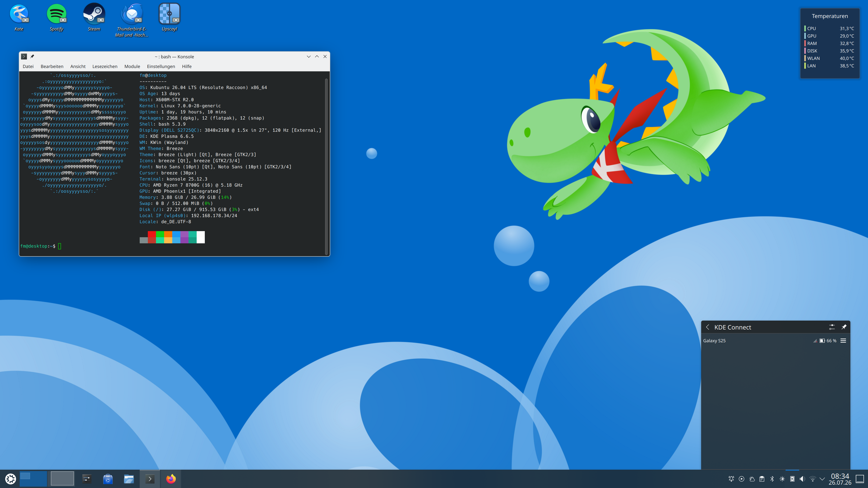Open the Module menu
The height and width of the screenshot is (488, 868).
pos(132,66)
